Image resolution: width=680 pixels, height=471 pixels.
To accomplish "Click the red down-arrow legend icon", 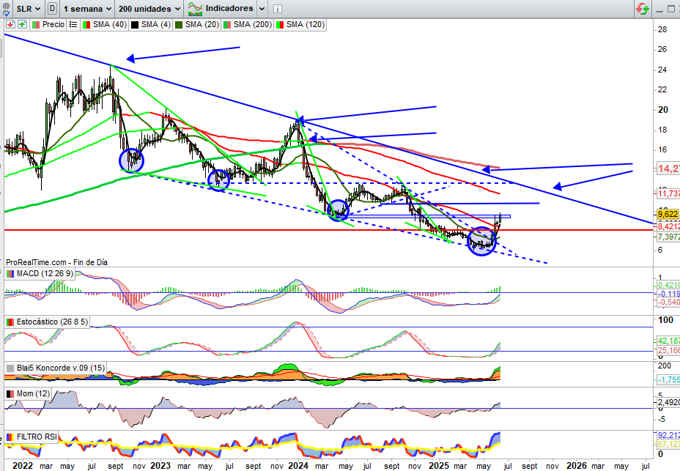I will 10,25.
